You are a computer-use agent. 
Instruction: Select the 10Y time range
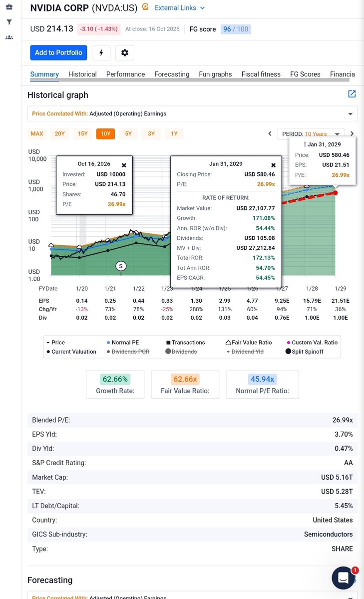click(105, 134)
